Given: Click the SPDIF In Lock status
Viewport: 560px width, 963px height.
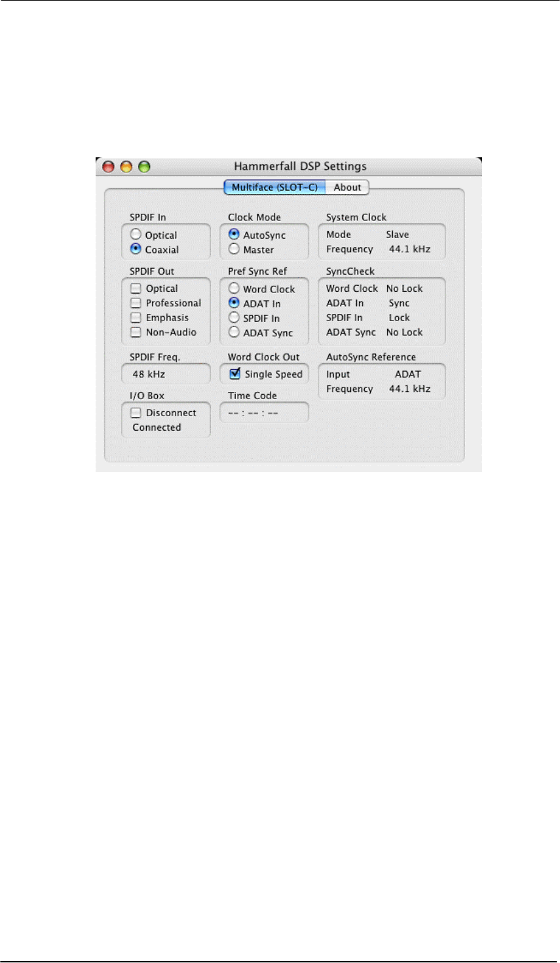Looking at the screenshot, I should (x=399, y=318).
